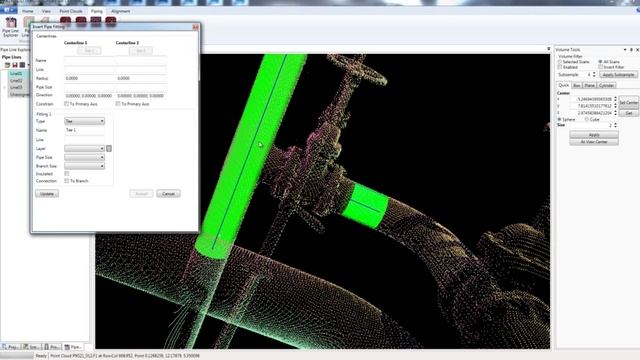Click the small button beside Layer dropdown
Screen dimensions: 640x360
(109, 149)
